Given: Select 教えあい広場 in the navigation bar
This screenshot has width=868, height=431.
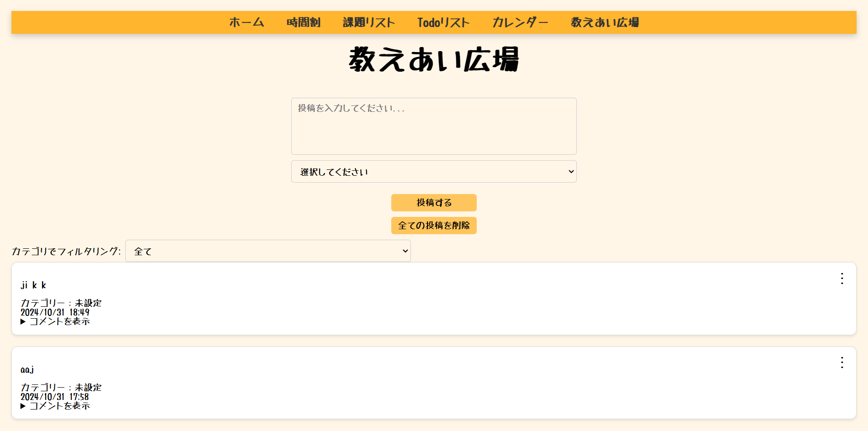Looking at the screenshot, I should (x=604, y=21).
